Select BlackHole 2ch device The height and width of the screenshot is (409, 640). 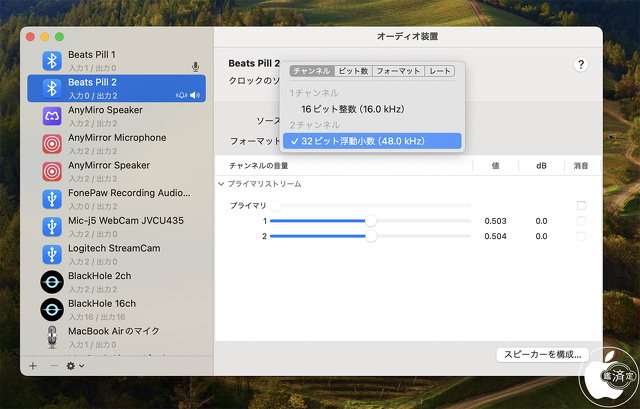tap(117, 282)
